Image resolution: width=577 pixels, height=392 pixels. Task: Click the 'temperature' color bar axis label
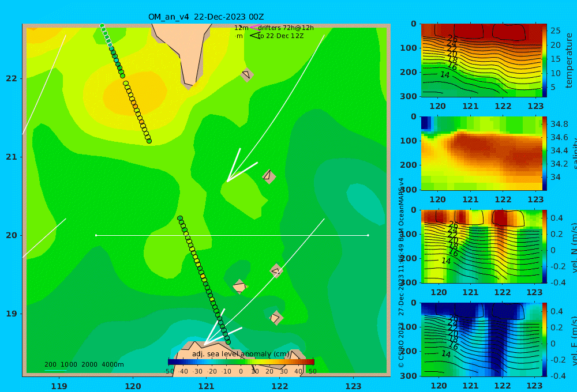569,61
